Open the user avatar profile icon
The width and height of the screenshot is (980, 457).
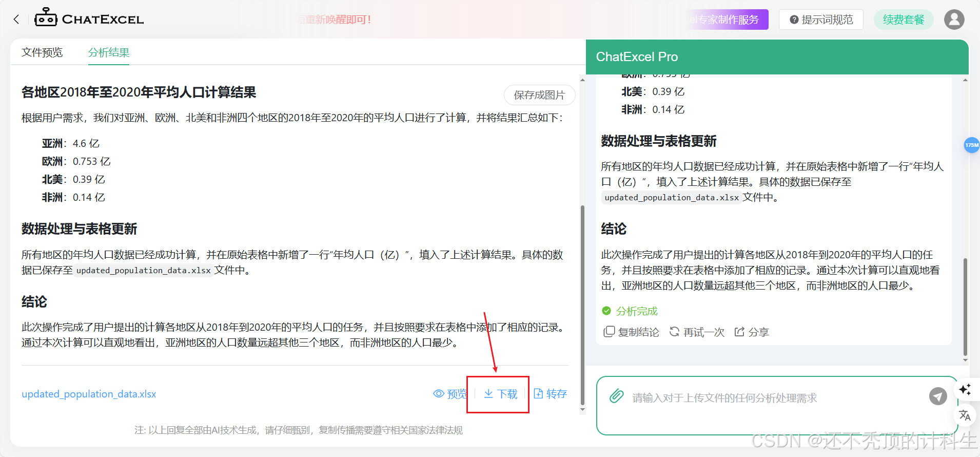(x=954, y=20)
